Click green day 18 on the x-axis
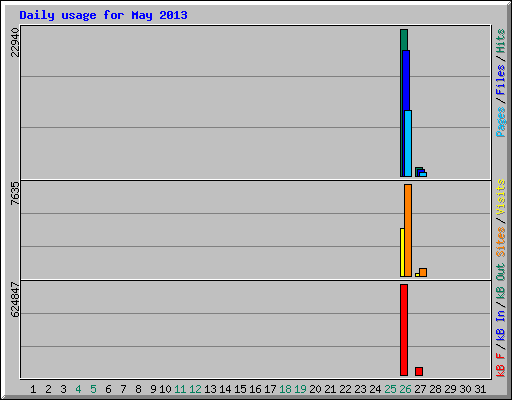This screenshot has height=400, width=512. tap(285, 389)
